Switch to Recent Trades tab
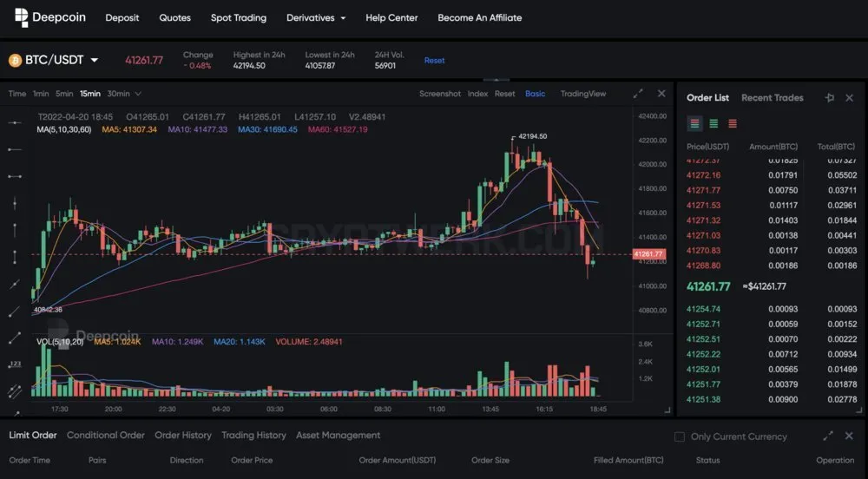The image size is (868, 479). [x=773, y=98]
